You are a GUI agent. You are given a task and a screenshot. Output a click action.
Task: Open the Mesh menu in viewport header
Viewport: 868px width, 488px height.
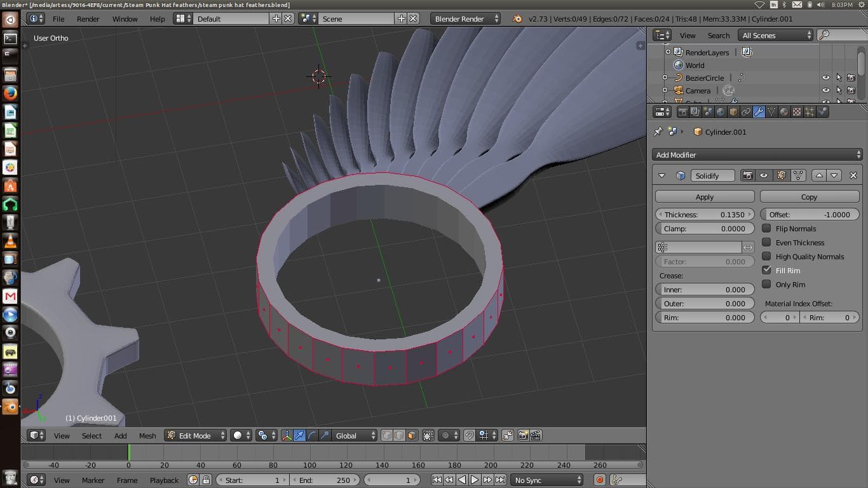[147, 435]
